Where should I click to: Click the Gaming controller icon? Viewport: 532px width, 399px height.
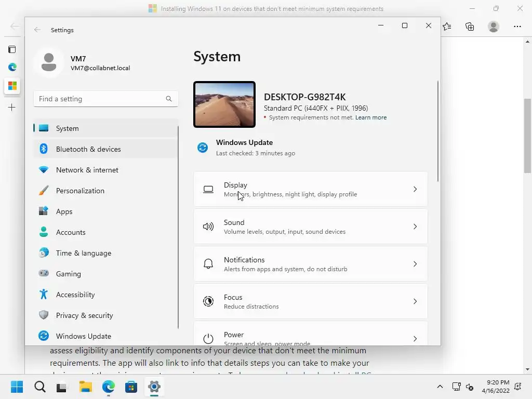pyautogui.click(x=44, y=273)
